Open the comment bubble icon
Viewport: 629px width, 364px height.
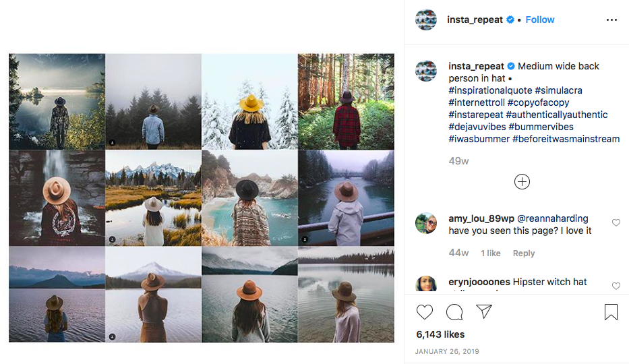point(454,312)
